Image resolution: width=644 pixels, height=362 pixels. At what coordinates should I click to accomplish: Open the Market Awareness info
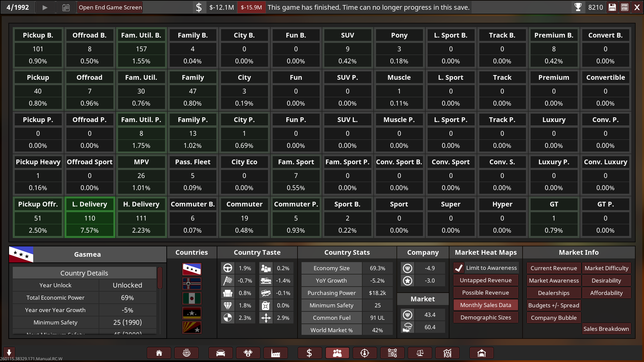coord(553,281)
